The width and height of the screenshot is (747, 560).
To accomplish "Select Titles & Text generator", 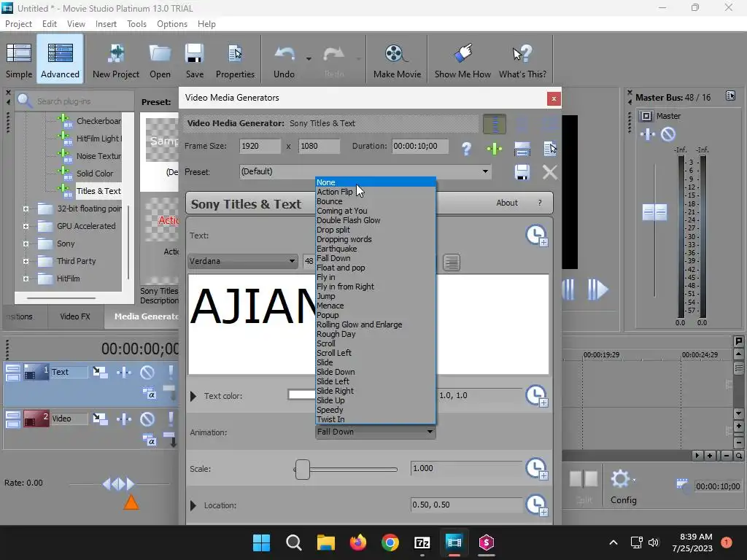I will (x=98, y=191).
